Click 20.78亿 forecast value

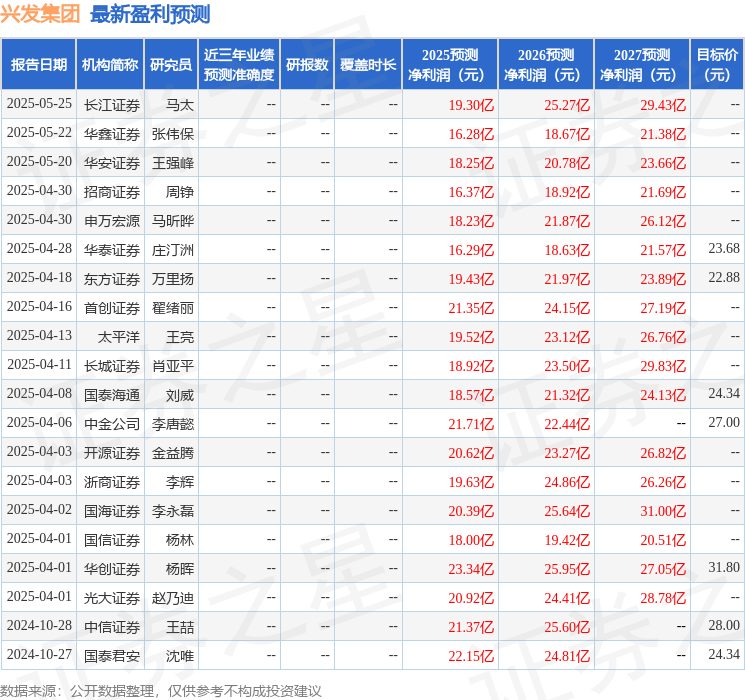(567, 163)
